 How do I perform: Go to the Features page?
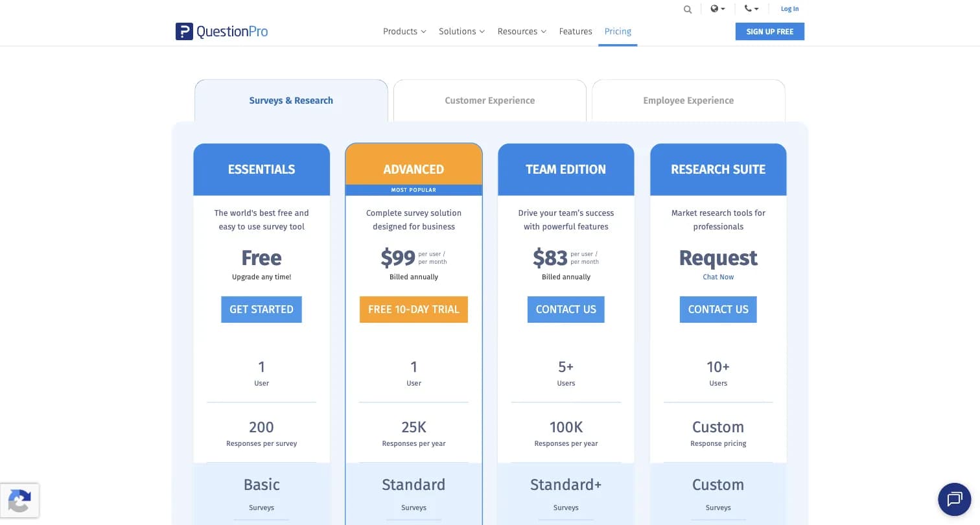[576, 31]
